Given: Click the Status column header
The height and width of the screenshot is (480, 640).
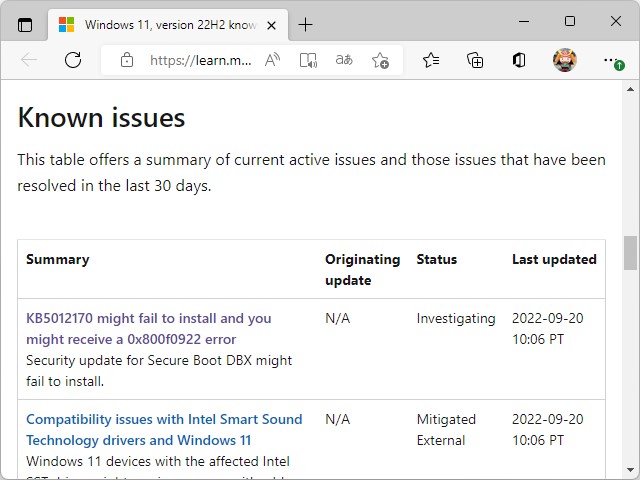Looking at the screenshot, I should tap(436, 259).
